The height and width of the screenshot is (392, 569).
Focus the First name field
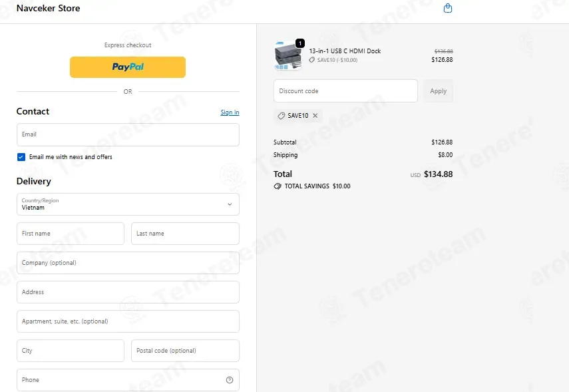[71, 234]
